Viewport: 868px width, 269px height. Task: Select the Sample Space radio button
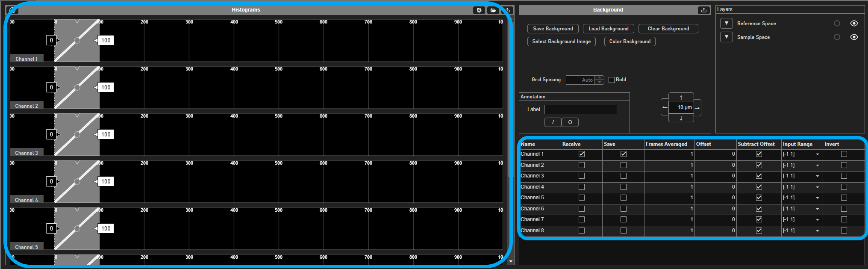837,37
